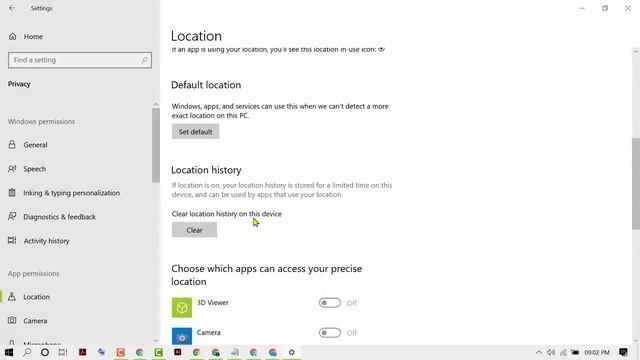This screenshot has height=360, width=640.
Task: Open the Windows Start menu
Action: tap(9, 352)
